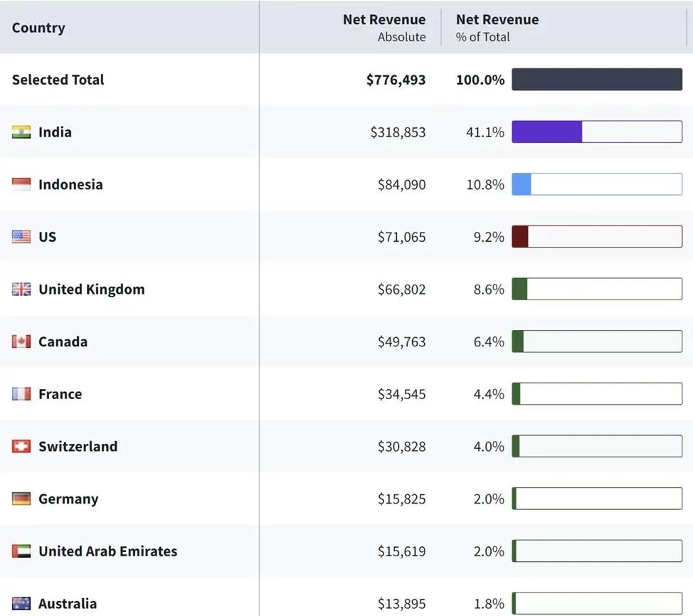693x616 pixels.
Task: Sort by Country column header
Action: pyautogui.click(x=38, y=28)
